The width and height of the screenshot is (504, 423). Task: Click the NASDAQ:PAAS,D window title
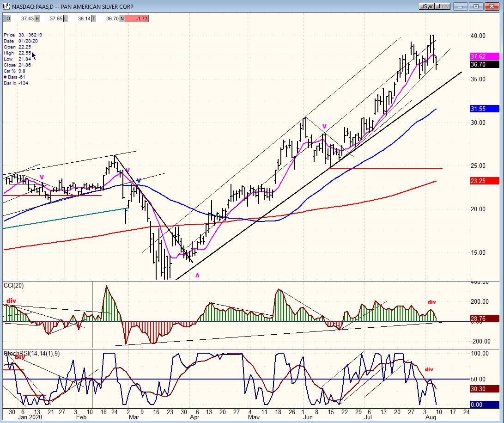[73, 6]
